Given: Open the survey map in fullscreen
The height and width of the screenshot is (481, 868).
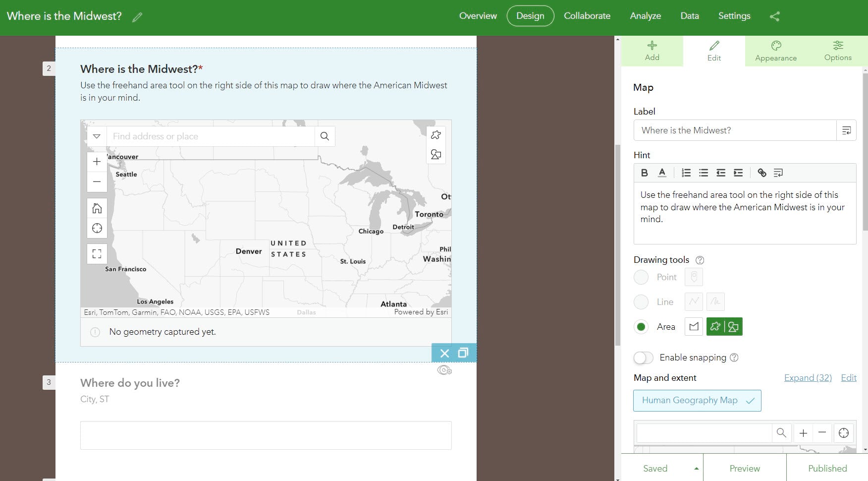Looking at the screenshot, I should (97, 254).
